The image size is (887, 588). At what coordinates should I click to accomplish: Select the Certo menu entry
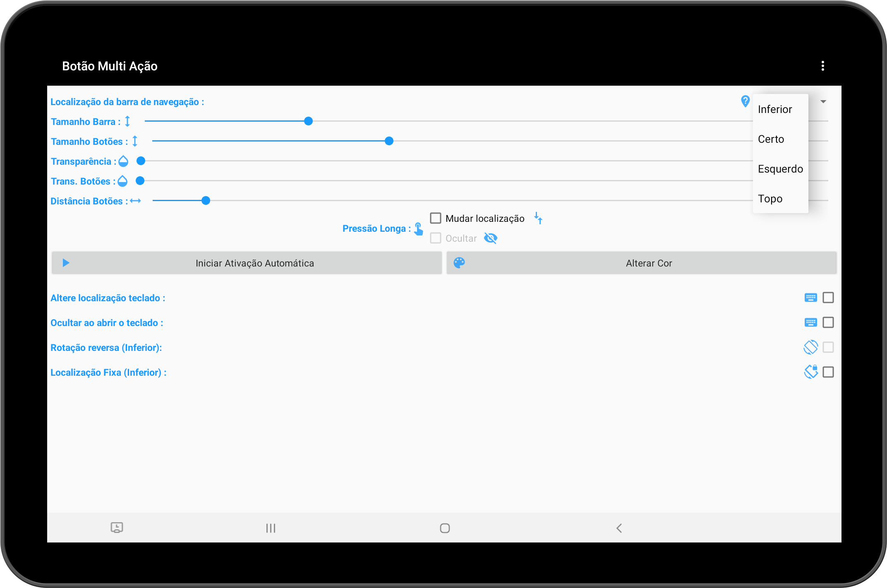tap(771, 139)
